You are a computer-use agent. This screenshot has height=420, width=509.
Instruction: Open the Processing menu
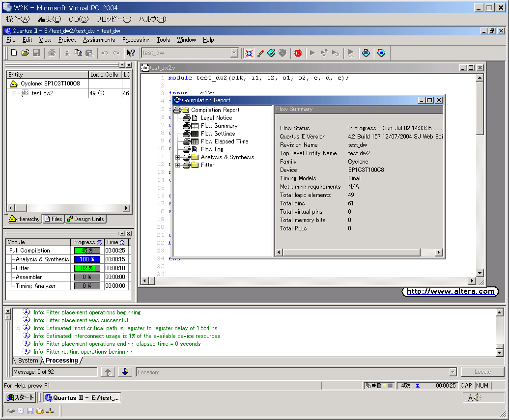point(136,40)
